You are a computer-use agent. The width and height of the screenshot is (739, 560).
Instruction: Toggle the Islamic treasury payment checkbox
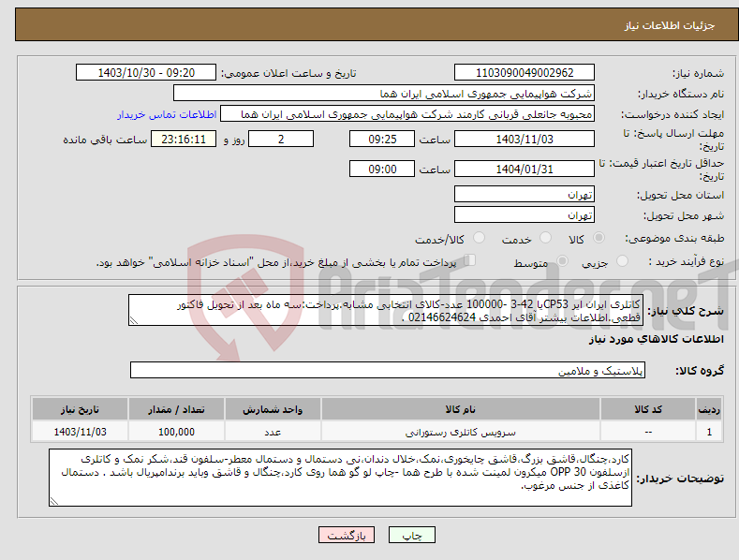pyautogui.click(x=470, y=260)
